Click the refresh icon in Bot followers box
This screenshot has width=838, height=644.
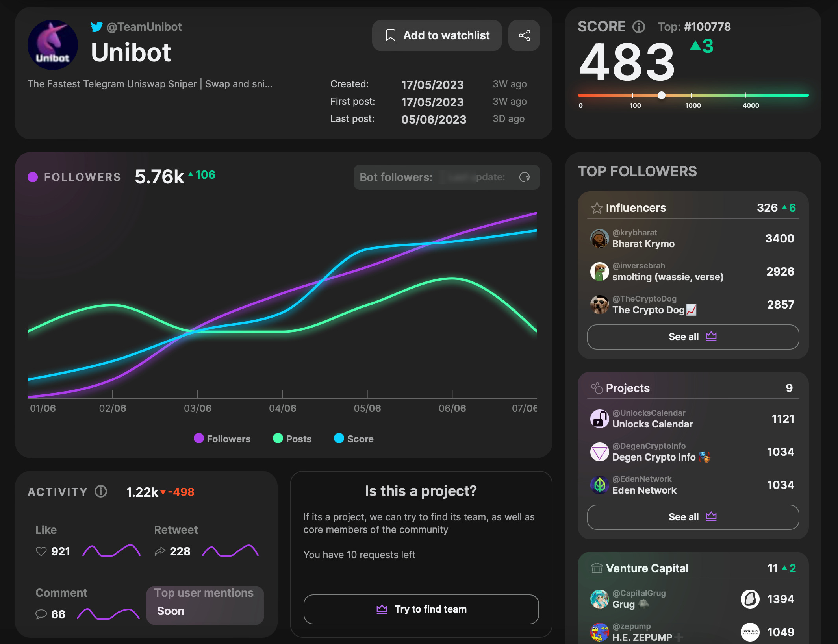(x=525, y=177)
